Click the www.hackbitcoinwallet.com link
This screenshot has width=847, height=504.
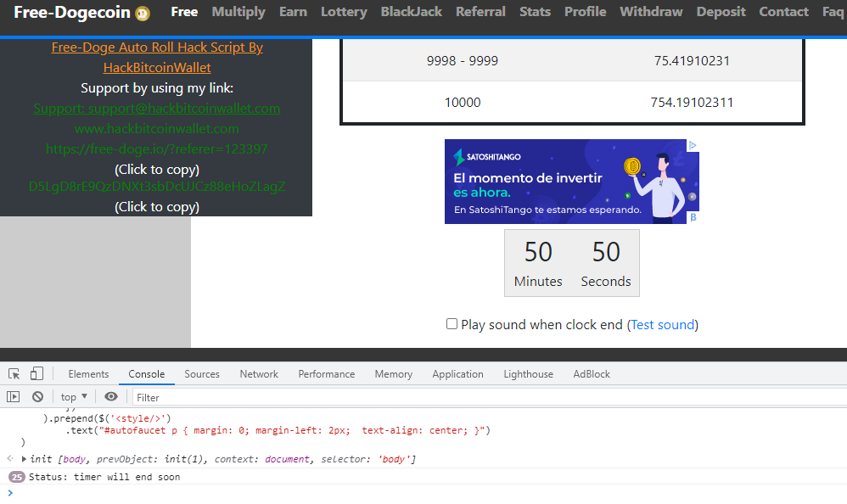tap(157, 129)
